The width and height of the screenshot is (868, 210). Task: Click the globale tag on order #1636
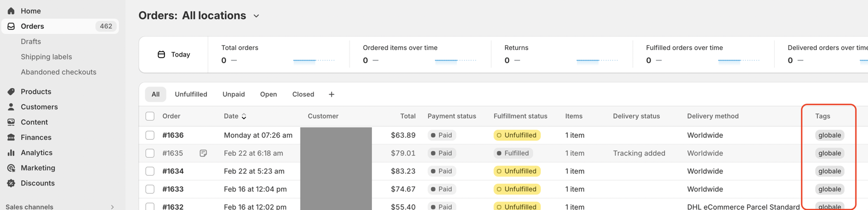[829, 135]
